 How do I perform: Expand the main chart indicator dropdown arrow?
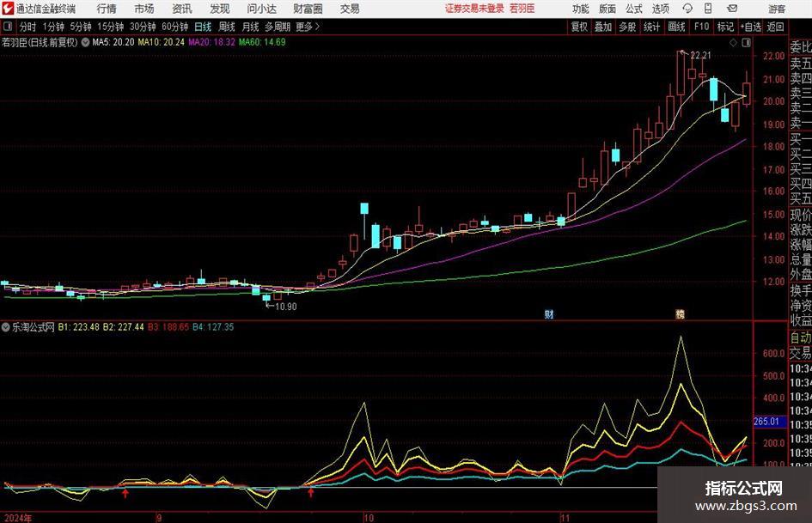(85, 42)
